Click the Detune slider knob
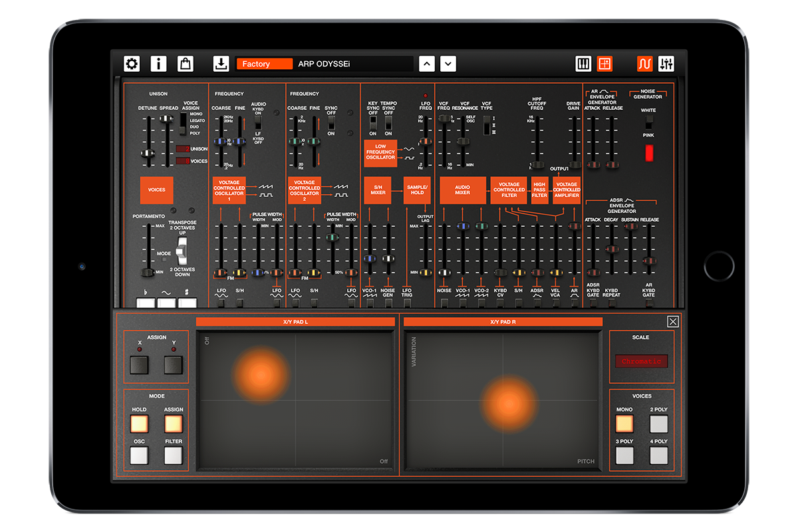 (147, 154)
